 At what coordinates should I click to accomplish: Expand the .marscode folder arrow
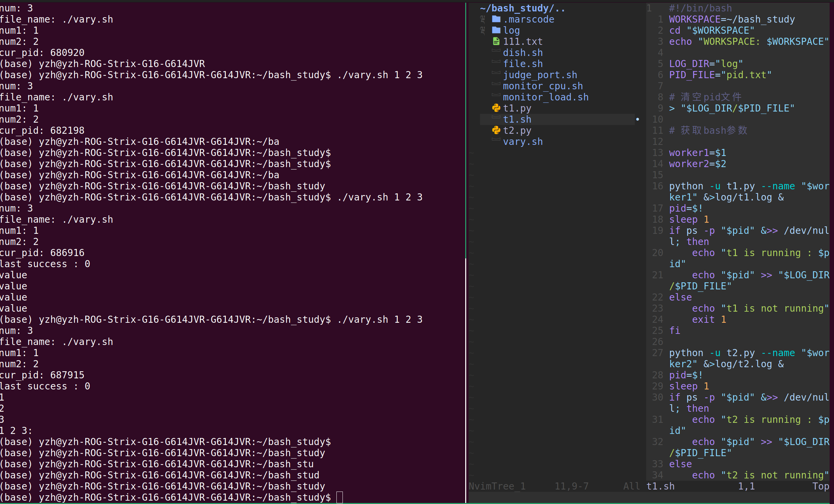click(483, 19)
